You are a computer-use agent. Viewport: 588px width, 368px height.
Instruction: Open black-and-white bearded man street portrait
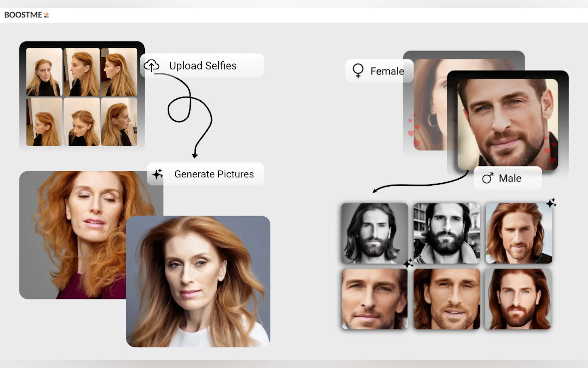447,233
